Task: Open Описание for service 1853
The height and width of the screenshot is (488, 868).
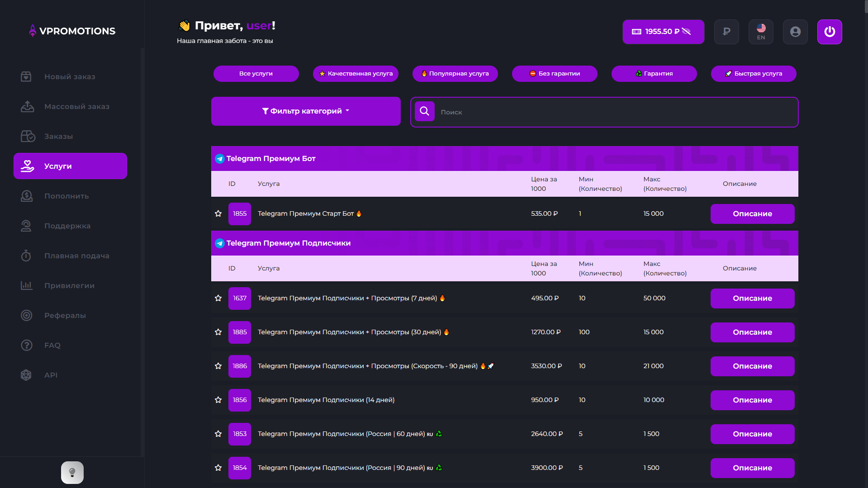Action: [x=752, y=434]
